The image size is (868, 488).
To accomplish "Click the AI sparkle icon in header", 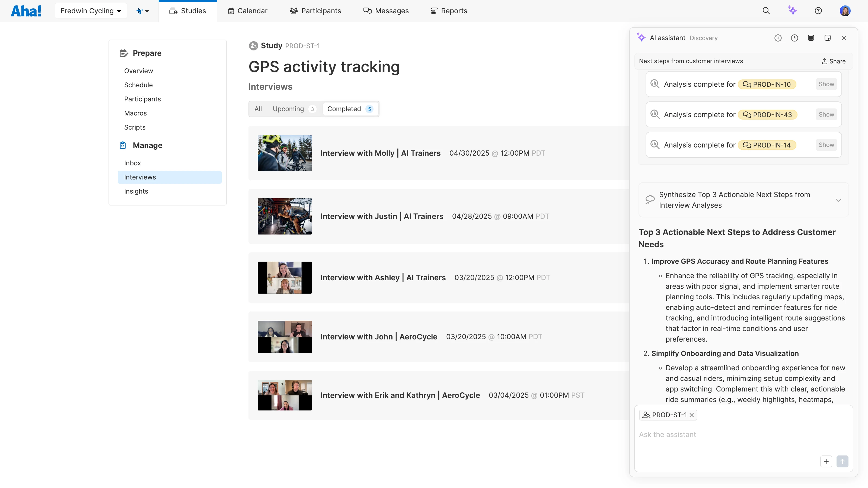I will pos(792,11).
